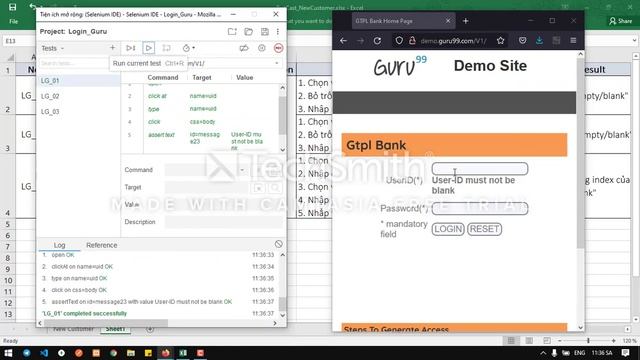The image size is (640, 360).
Task: Bookmark this page with the star
Action: (500, 40)
